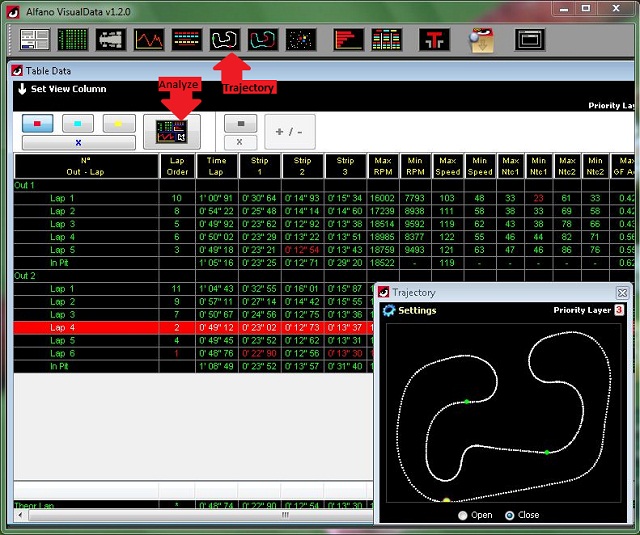This screenshot has height=535, width=640.
Task: Click the gray x button below square
Action: click(241, 142)
